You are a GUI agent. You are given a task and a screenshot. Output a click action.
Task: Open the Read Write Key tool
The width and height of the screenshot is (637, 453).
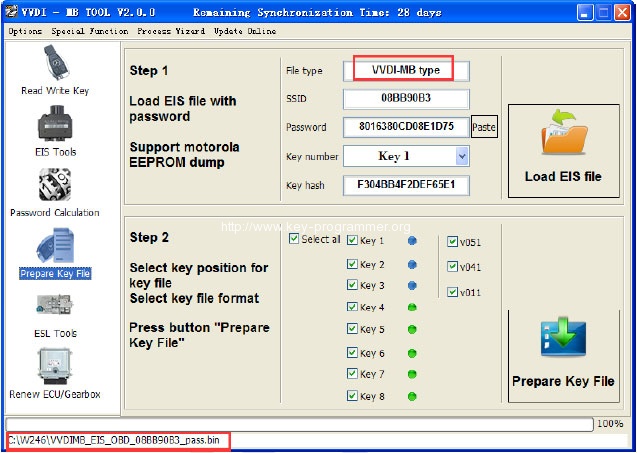(54, 67)
